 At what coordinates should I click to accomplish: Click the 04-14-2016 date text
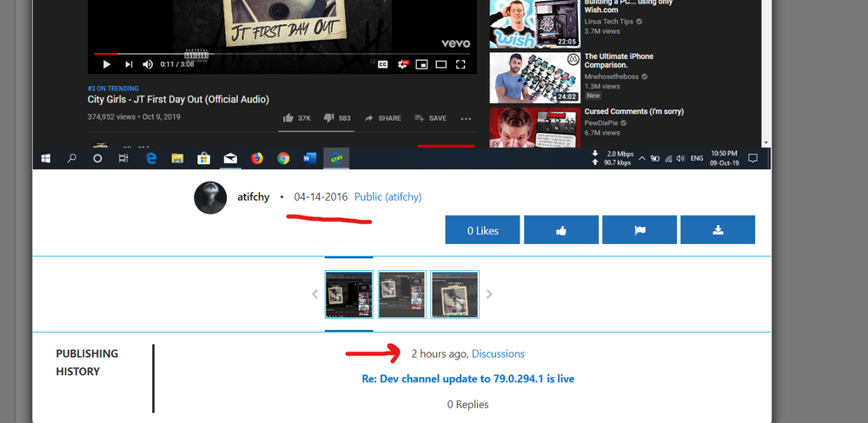pyautogui.click(x=321, y=196)
